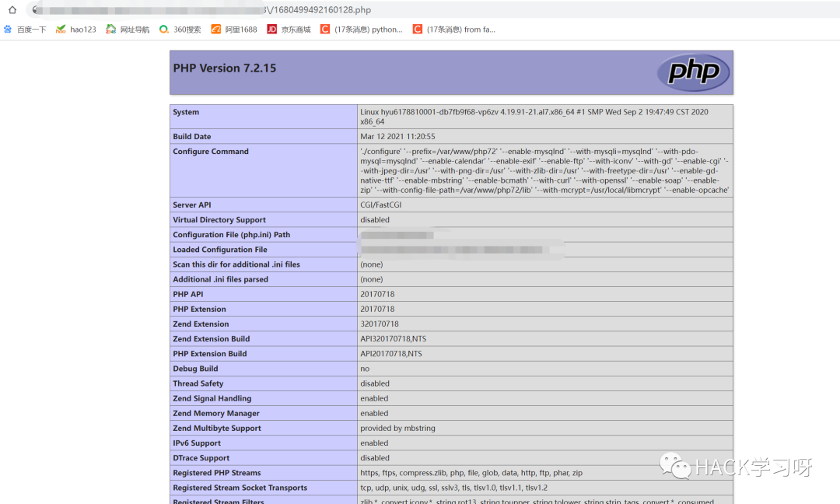Click the Debug Build label
The image size is (840, 504).
tap(195, 369)
